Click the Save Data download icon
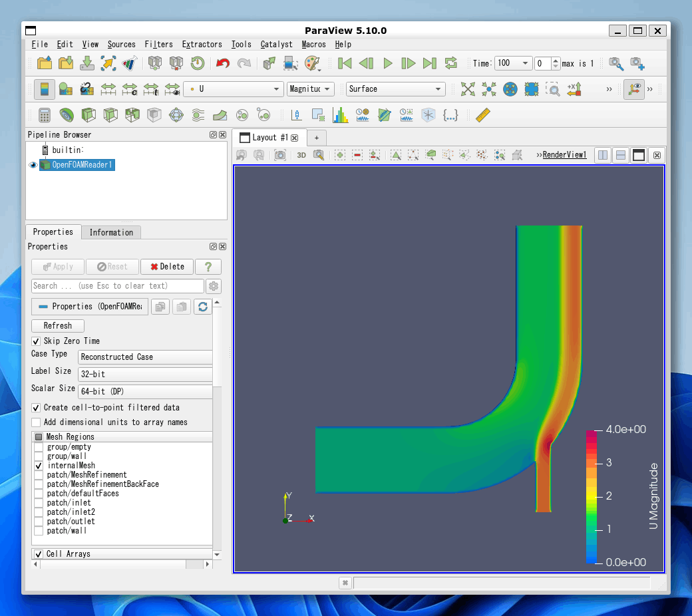 coord(87,63)
